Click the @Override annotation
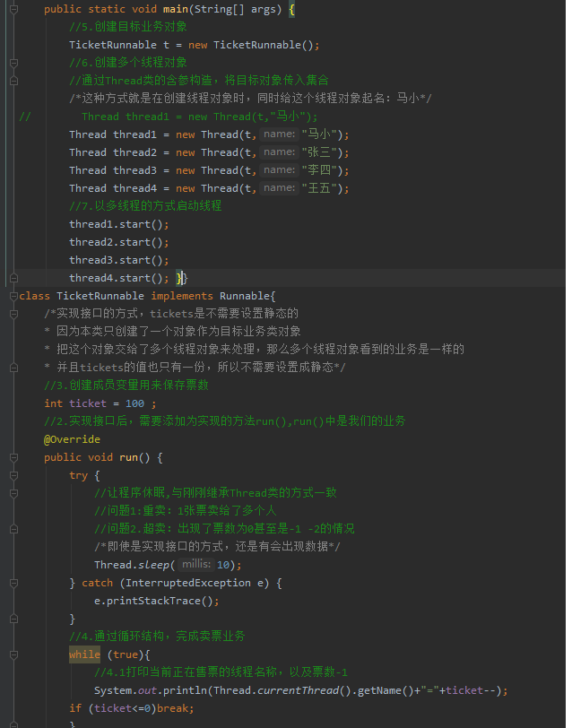 [x=72, y=439]
